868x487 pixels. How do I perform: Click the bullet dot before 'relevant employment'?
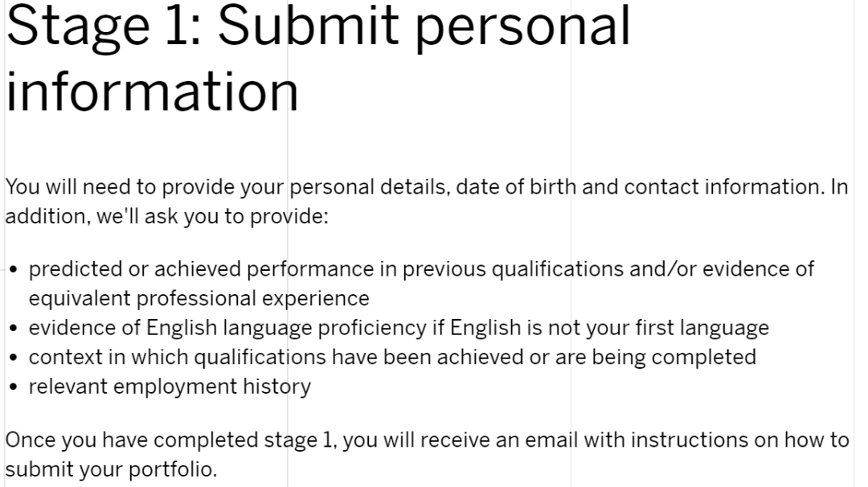pyautogui.click(x=14, y=387)
